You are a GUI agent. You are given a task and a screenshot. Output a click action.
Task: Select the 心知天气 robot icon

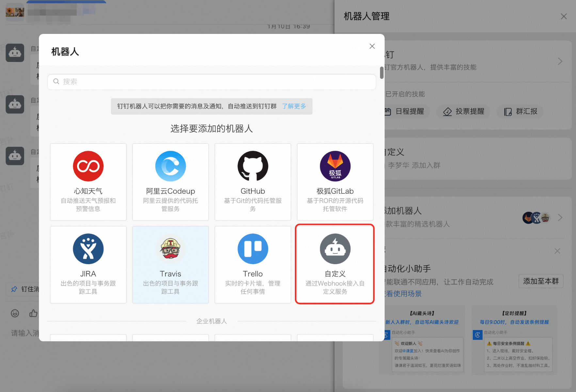point(88,166)
